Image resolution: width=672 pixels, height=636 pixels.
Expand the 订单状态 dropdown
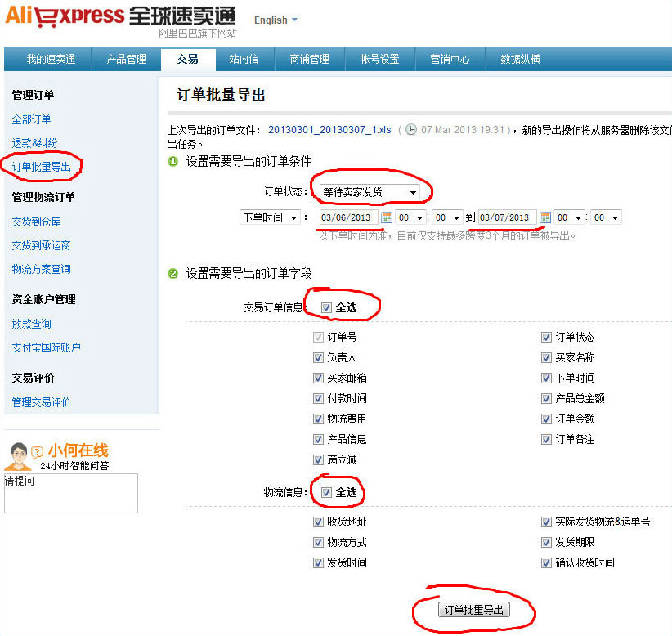point(369,192)
